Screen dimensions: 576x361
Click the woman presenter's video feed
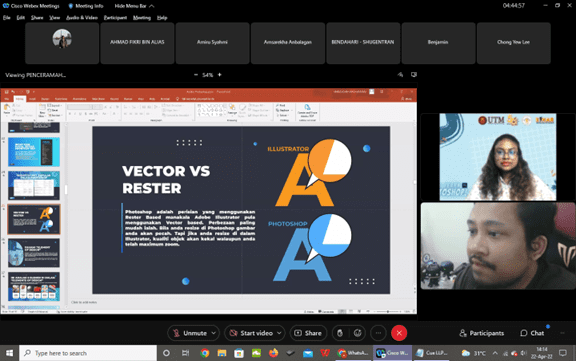pos(498,157)
